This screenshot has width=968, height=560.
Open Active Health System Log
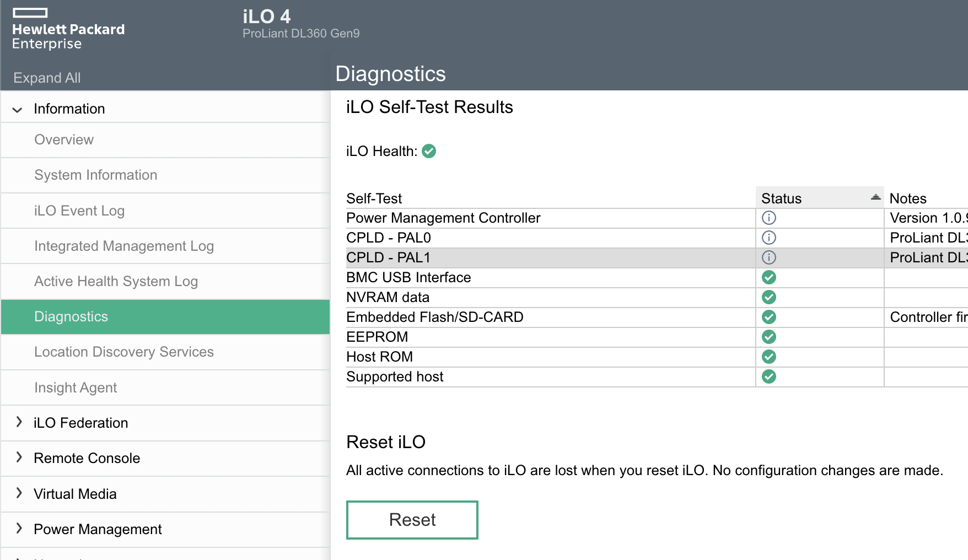[165, 281]
